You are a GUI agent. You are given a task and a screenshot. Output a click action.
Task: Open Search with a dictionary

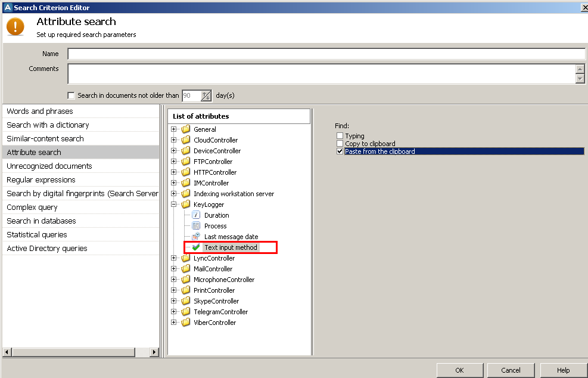pos(80,125)
